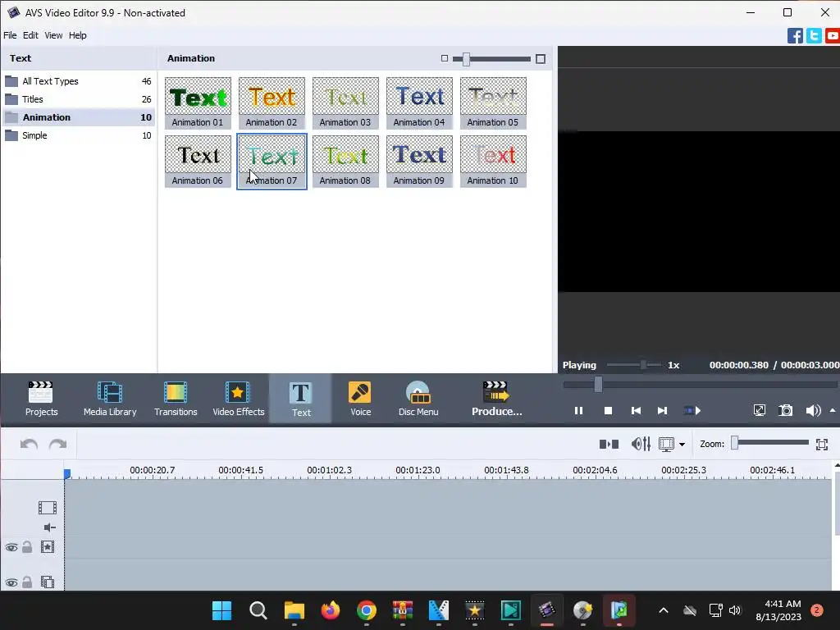This screenshot has width=840, height=630.
Task: Click the redo arrow
Action: 58,444
